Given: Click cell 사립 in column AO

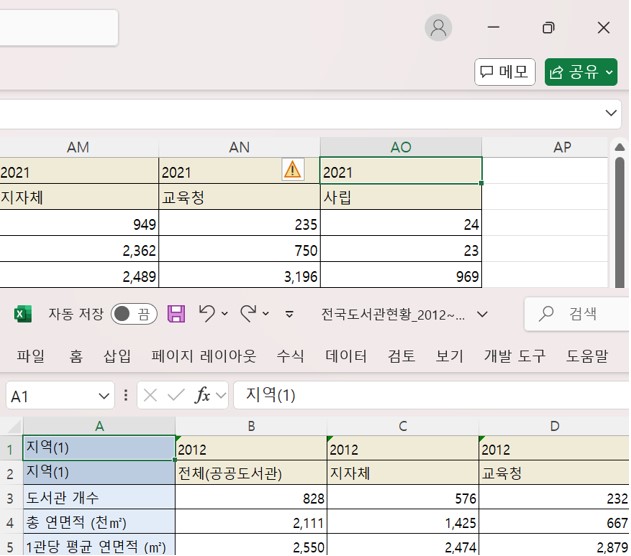Looking at the screenshot, I should (x=401, y=197).
